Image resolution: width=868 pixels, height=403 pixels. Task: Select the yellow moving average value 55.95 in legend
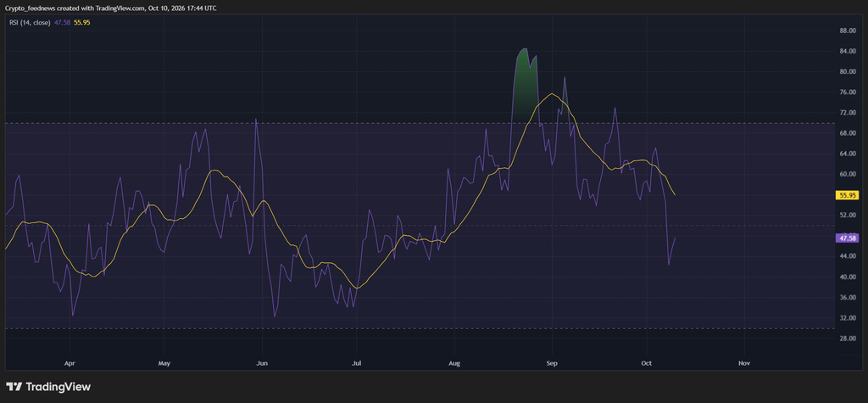[81, 23]
